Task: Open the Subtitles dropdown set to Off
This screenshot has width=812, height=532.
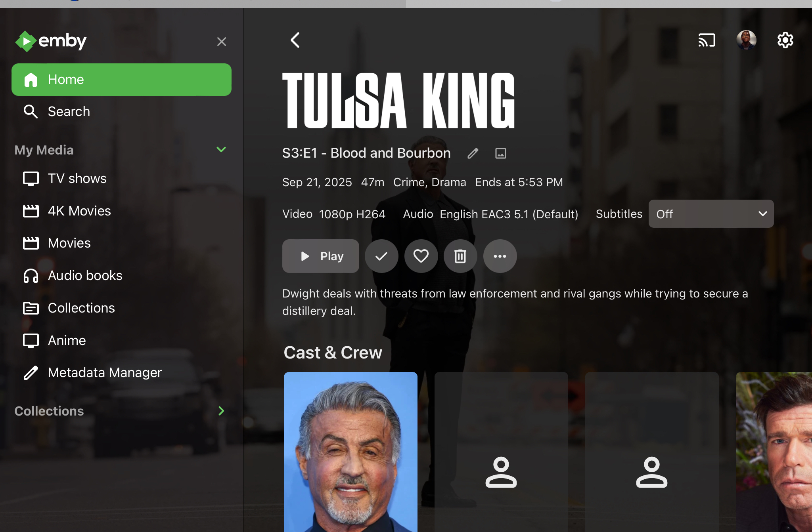Action: tap(711, 214)
